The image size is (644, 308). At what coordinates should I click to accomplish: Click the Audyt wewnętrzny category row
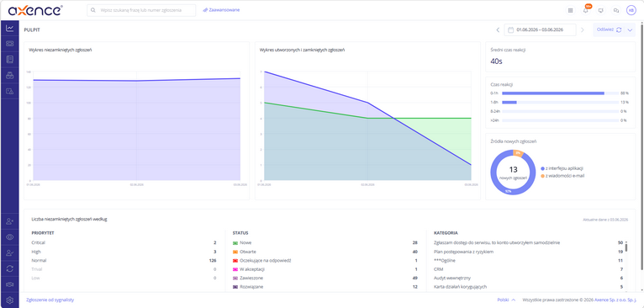pos(528,278)
